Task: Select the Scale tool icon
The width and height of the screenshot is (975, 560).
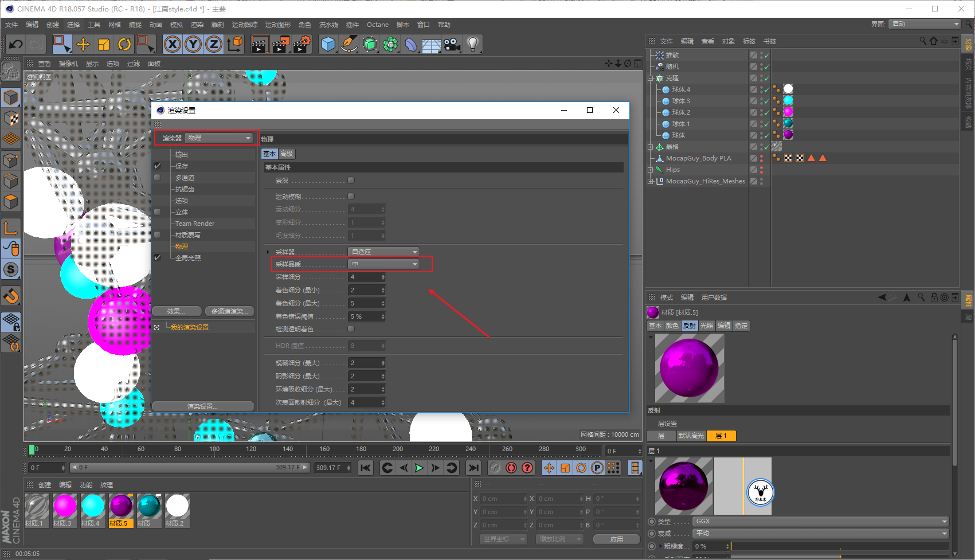Action: [104, 44]
